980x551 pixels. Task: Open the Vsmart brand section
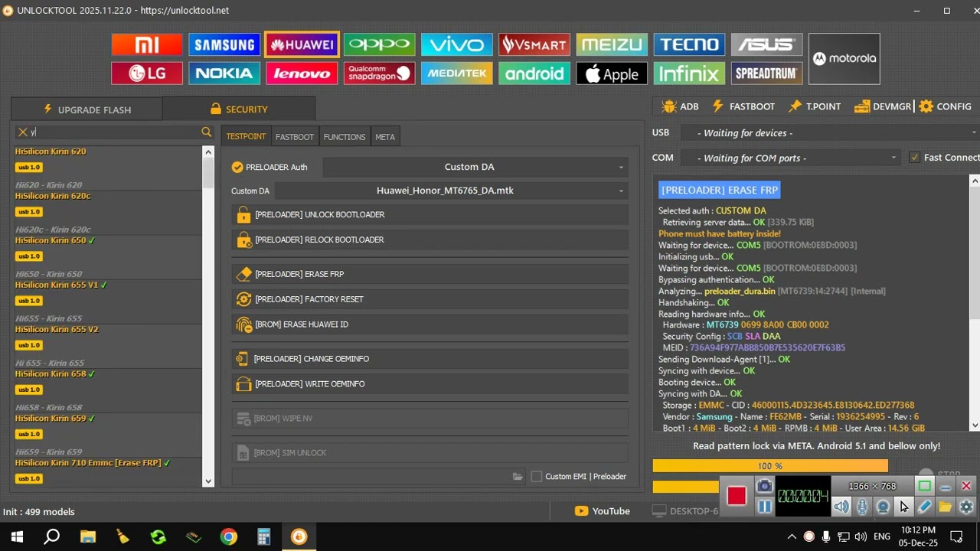click(x=534, y=44)
